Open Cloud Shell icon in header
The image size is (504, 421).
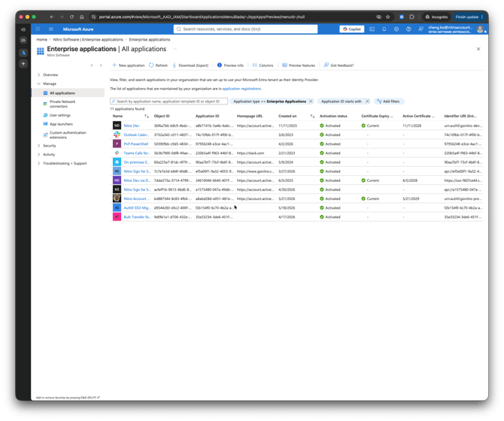click(x=372, y=29)
